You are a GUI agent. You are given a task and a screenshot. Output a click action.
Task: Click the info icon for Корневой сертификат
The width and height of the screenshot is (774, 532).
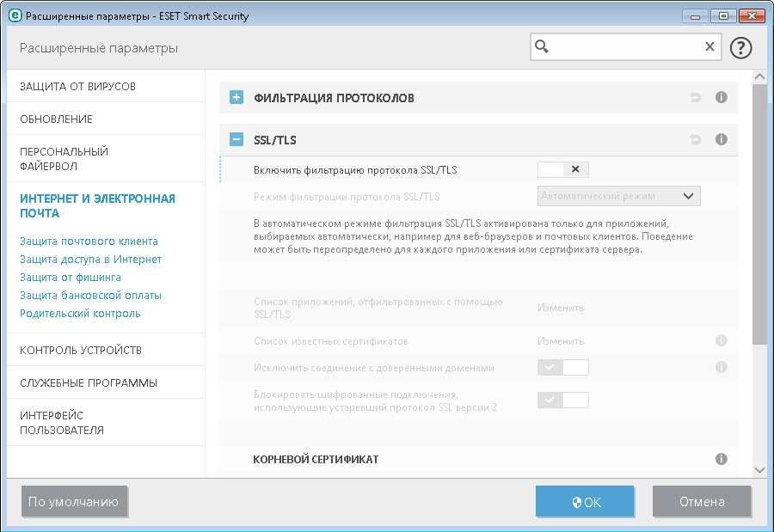point(722,459)
